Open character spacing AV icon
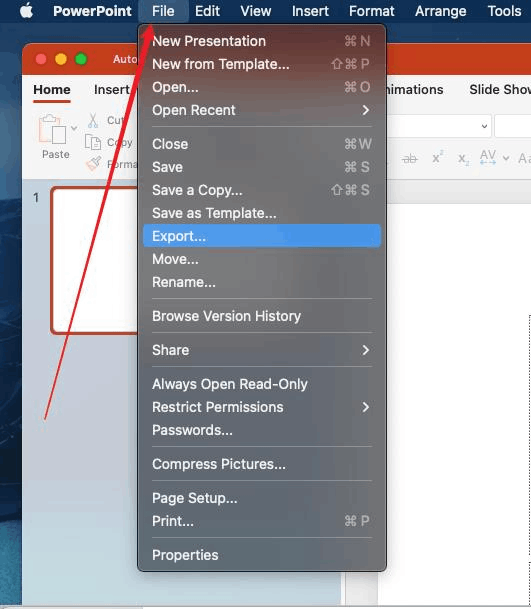 (487, 158)
